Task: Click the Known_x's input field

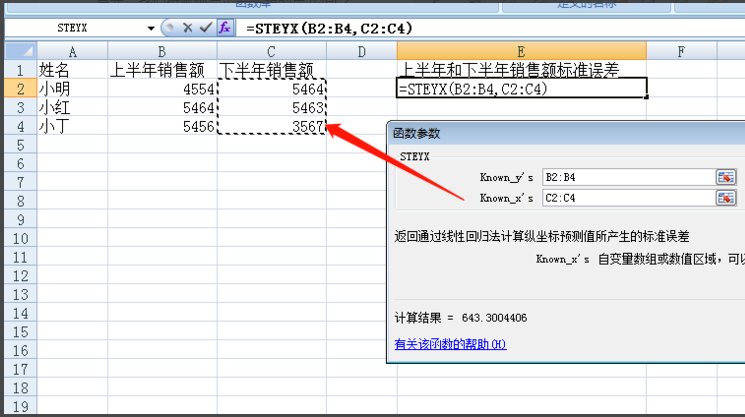Action: [625, 198]
